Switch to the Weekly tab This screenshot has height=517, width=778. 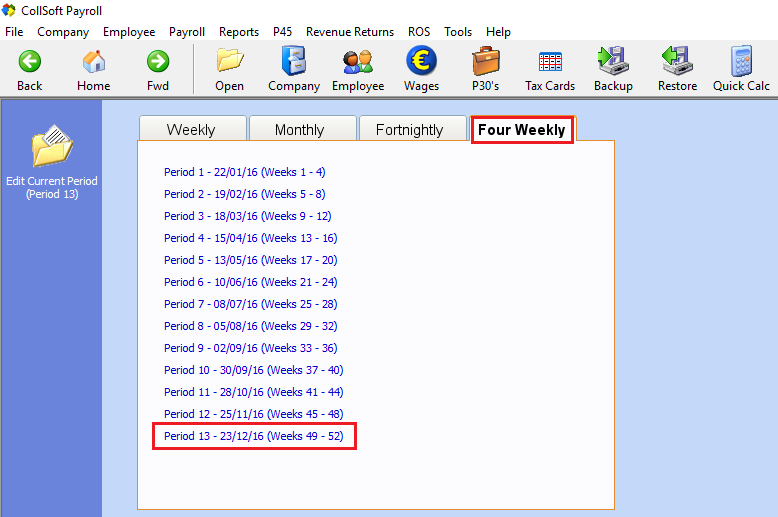pyautogui.click(x=191, y=130)
